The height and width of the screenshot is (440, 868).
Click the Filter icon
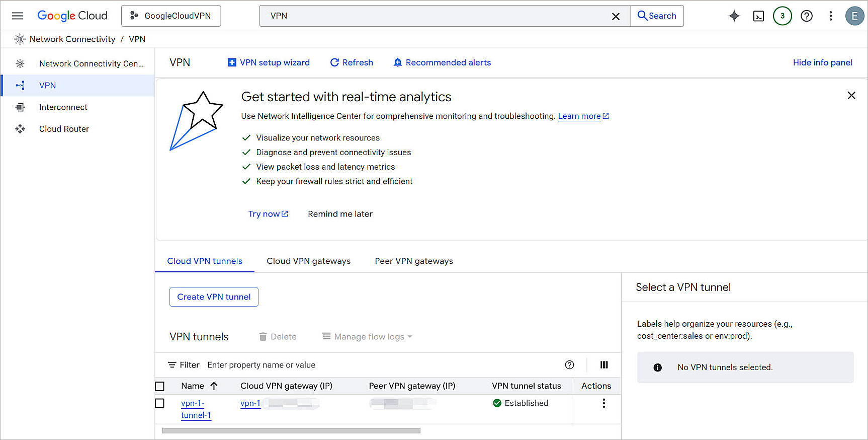172,365
